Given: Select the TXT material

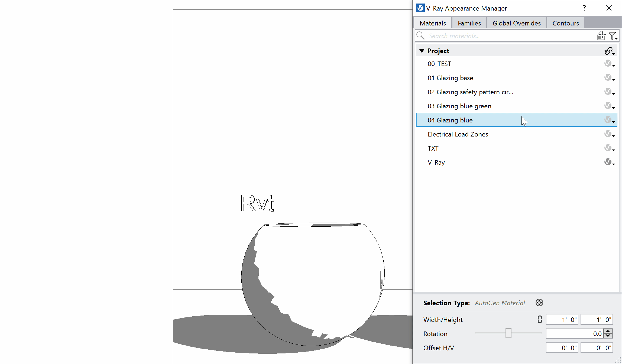Looking at the screenshot, I should 517,148.
